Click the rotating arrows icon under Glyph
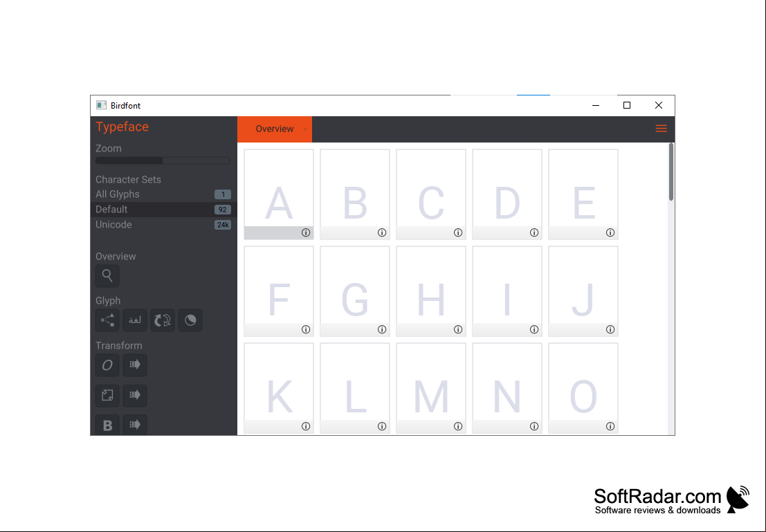This screenshot has width=766, height=532. pyautogui.click(x=163, y=320)
